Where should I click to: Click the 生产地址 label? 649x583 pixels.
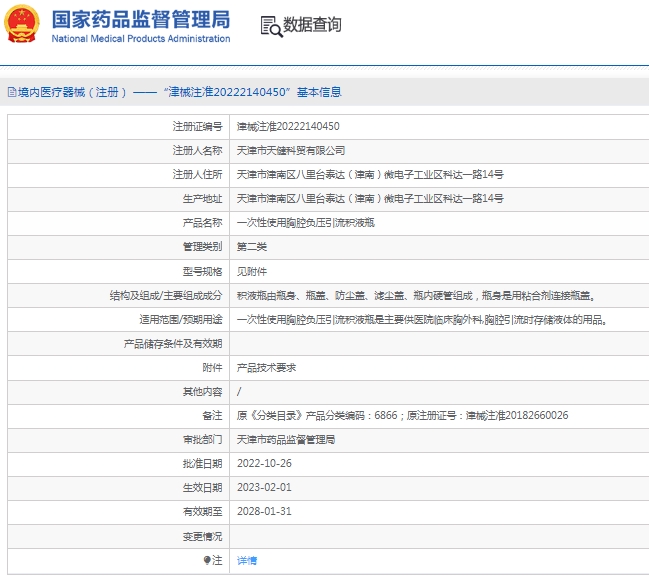point(202,199)
